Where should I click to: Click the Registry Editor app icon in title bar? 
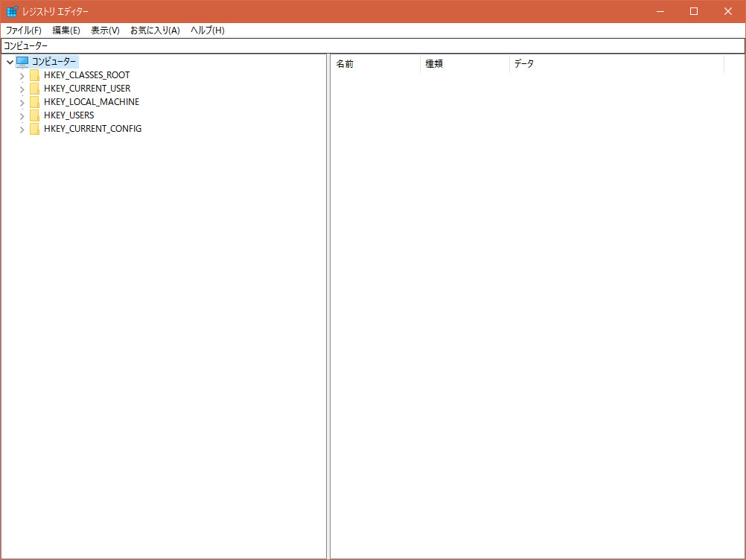(12, 11)
